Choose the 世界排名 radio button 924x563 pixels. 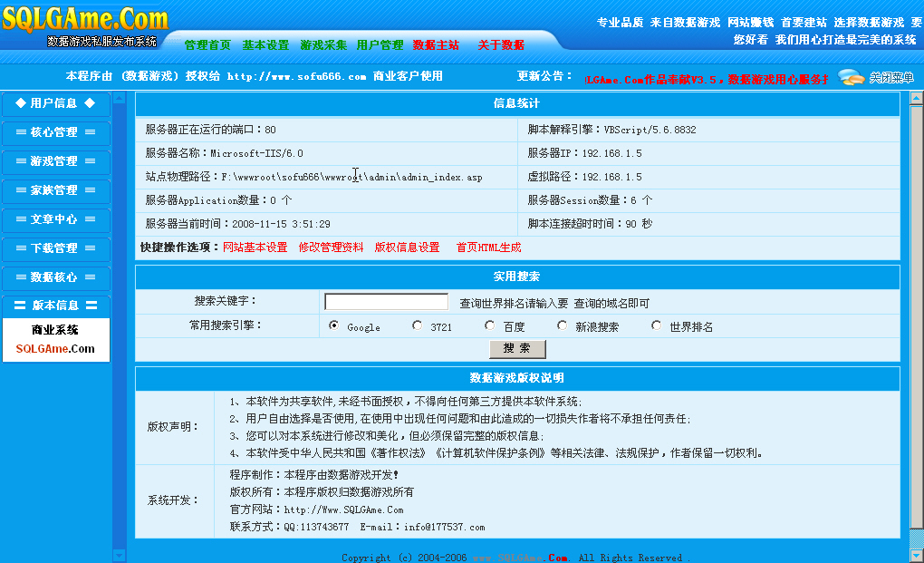pos(656,325)
